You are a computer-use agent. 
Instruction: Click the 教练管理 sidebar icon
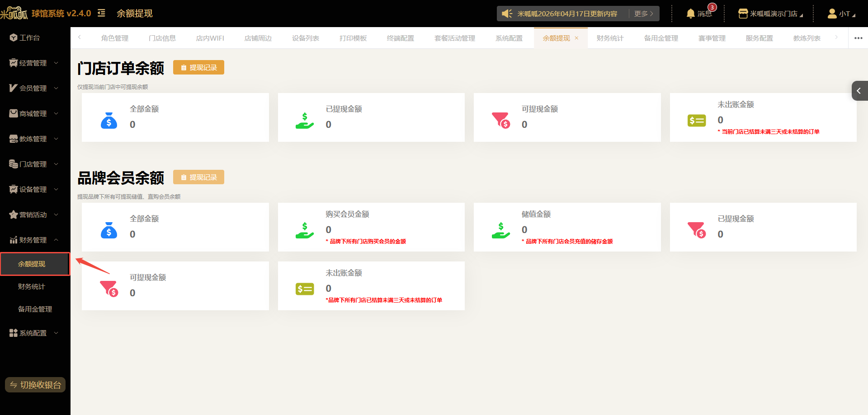pos(14,139)
